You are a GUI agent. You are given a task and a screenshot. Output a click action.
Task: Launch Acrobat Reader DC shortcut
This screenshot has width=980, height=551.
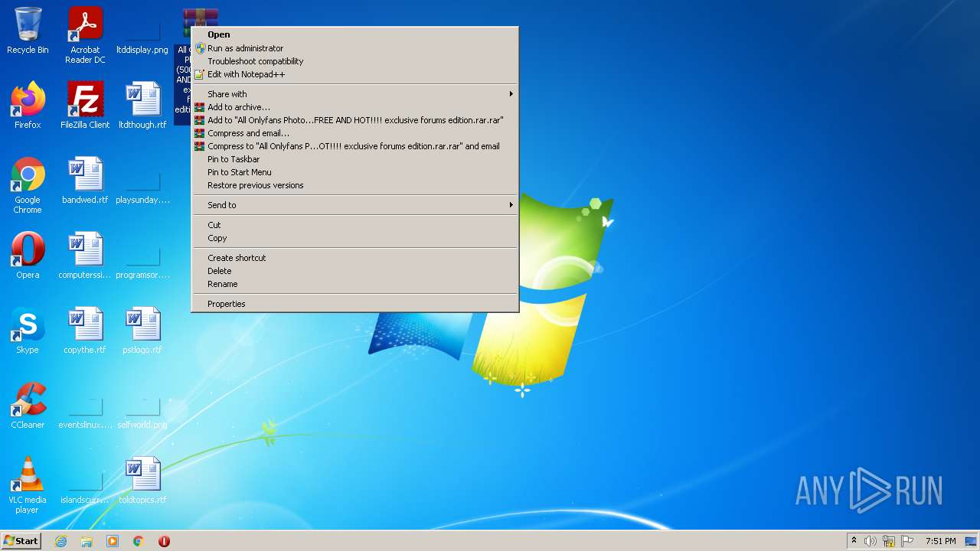pyautogui.click(x=85, y=35)
